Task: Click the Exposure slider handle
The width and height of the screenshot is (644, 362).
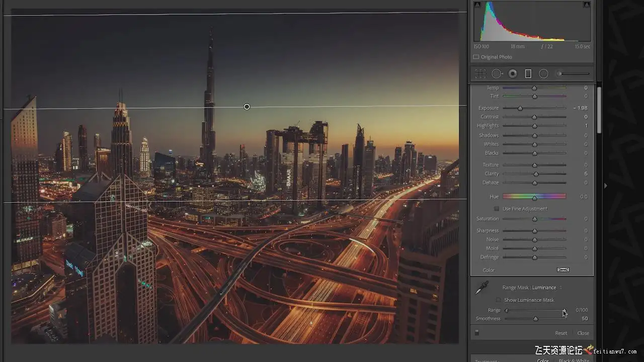Action: pyautogui.click(x=520, y=108)
